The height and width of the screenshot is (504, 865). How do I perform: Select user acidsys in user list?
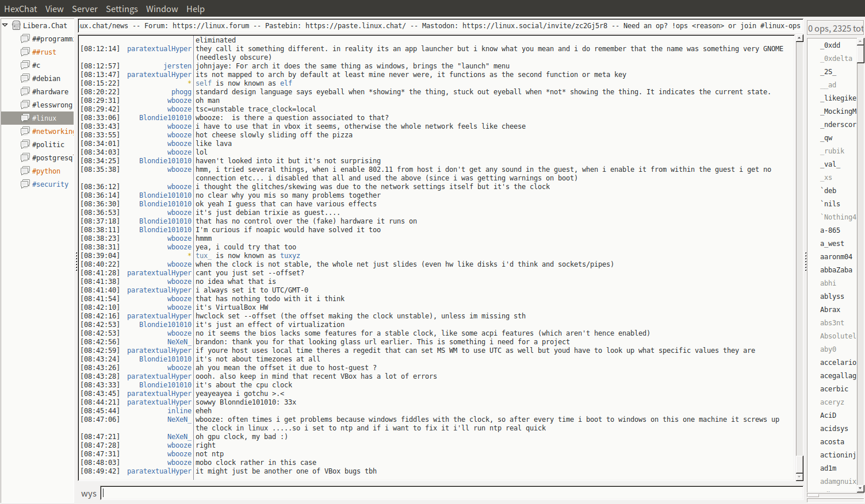[x=835, y=428]
